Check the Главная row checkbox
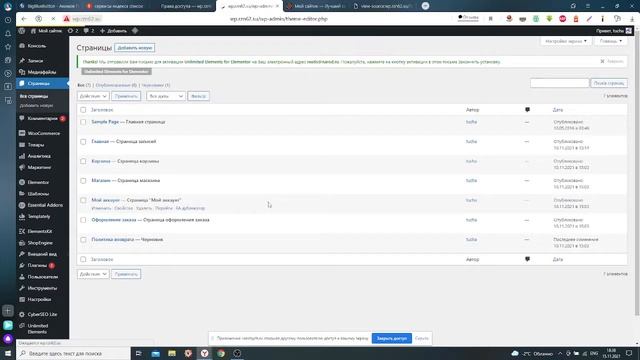The height and width of the screenshot is (360, 640). point(83,142)
